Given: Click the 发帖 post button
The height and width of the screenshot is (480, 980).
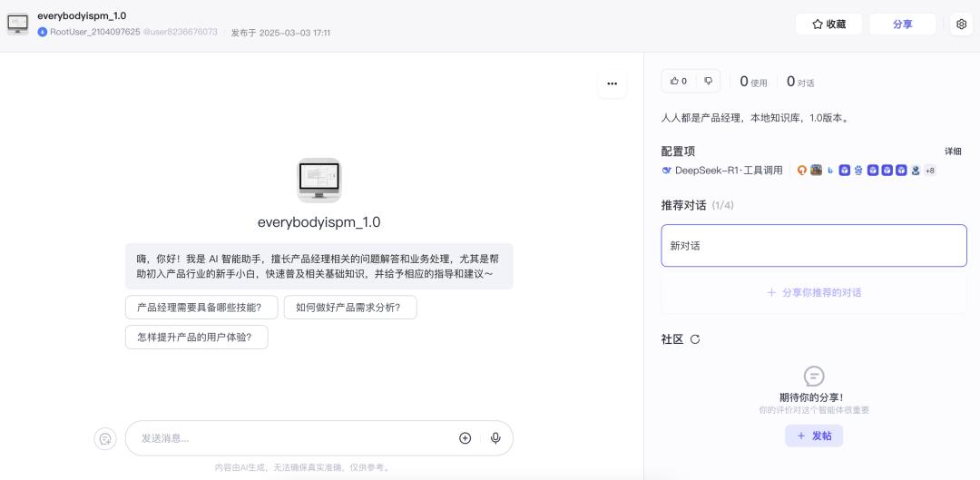Looking at the screenshot, I should tap(814, 436).
